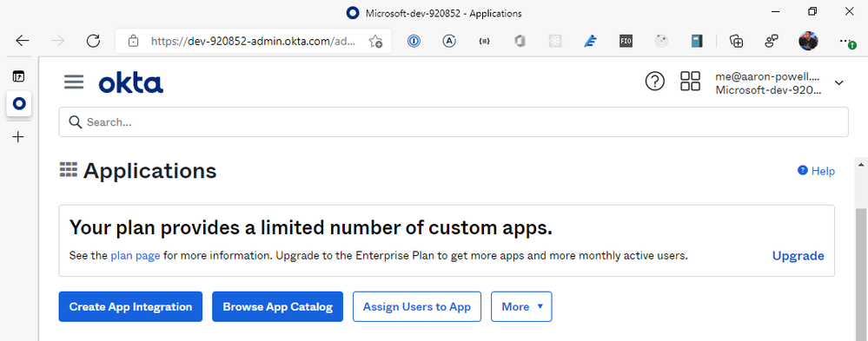Viewport: 868px width, 341px height.
Task: Open the Okta apps grid icon
Action: (690, 82)
